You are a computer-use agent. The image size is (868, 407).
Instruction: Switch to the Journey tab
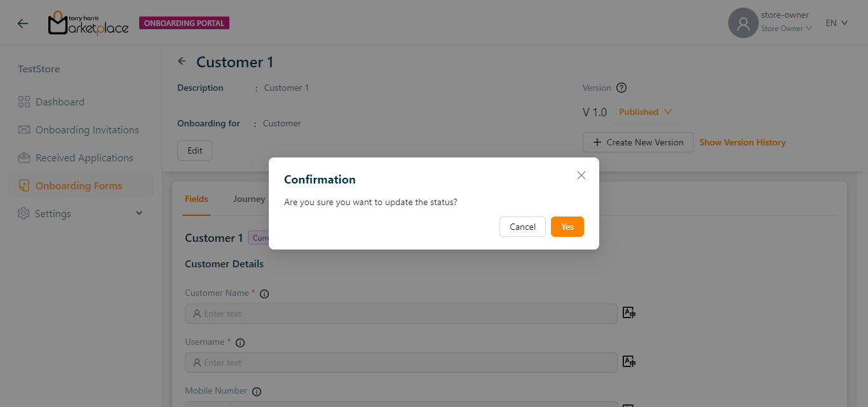coord(249,199)
